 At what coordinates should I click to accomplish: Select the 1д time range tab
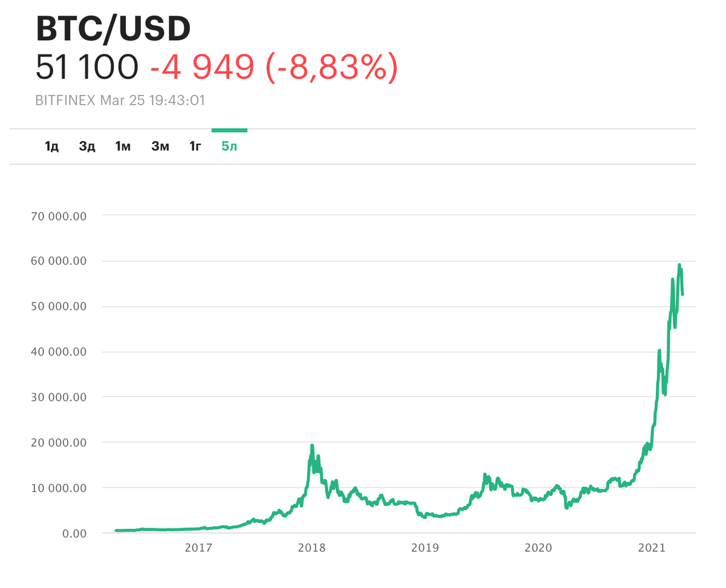(x=51, y=146)
